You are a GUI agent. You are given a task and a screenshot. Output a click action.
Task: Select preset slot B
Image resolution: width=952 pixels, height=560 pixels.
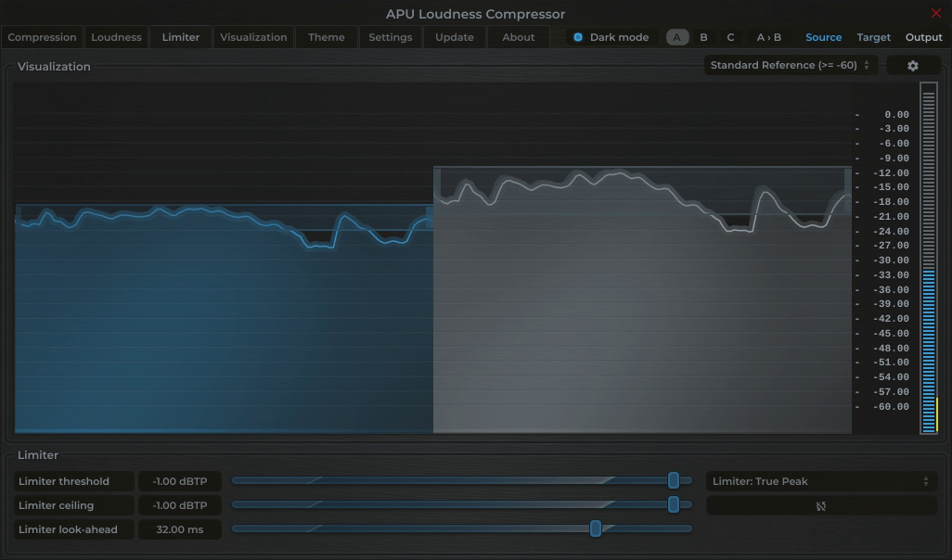point(702,37)
